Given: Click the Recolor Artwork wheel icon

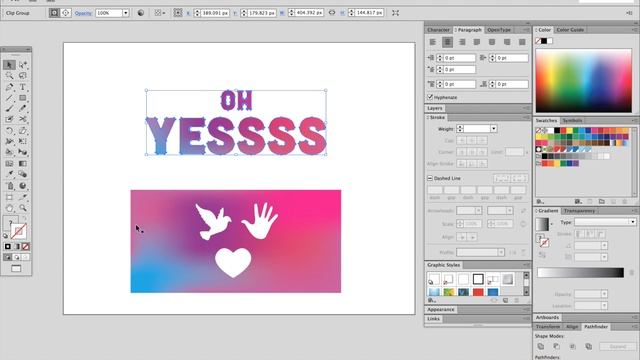Looking at the screenshot, I should tap(141, 13).
